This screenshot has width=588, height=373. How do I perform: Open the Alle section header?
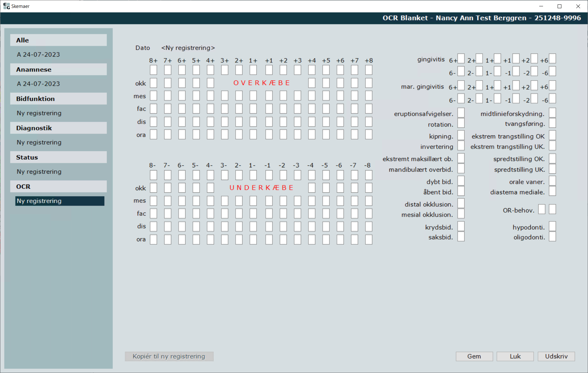58,40
